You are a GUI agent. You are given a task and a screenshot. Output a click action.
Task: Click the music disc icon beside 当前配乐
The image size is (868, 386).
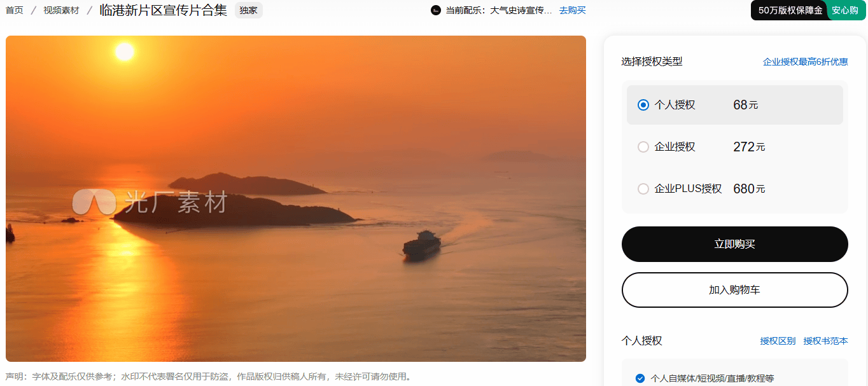click(x=436, y=10)
